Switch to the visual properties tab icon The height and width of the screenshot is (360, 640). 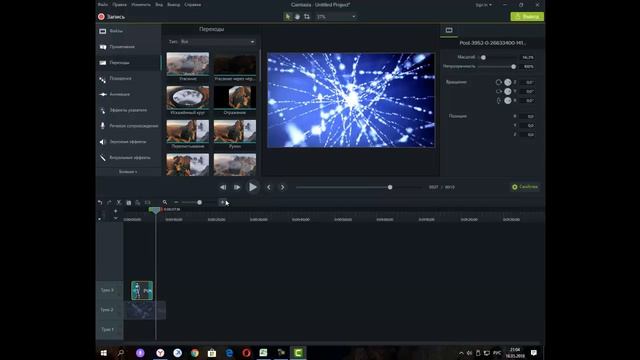click(449, 30)
